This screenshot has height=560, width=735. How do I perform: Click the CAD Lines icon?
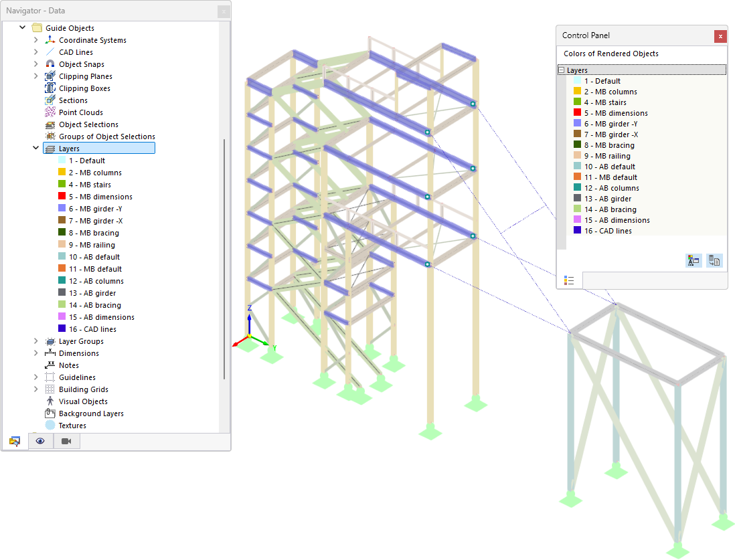point(50,52)
